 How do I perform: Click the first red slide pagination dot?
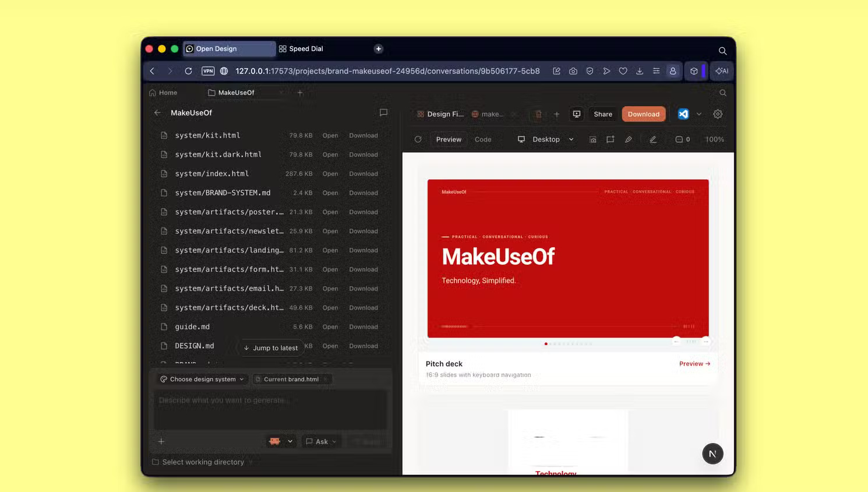(x=546, y=344)
